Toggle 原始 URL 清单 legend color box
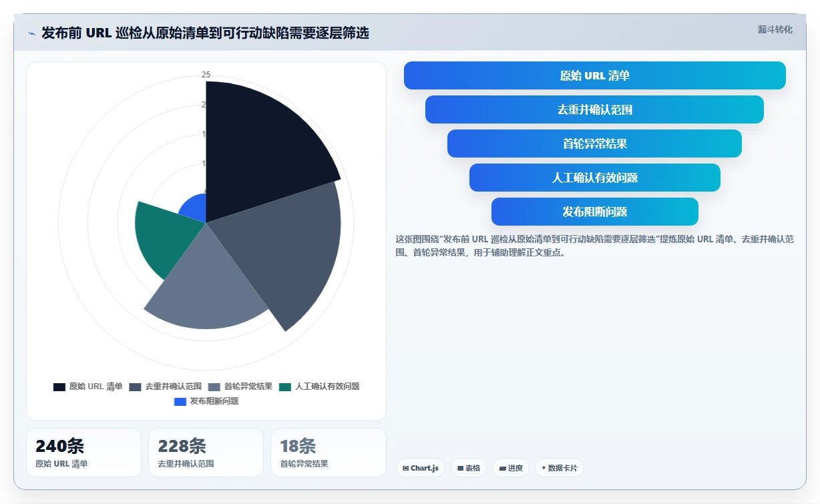Image resolution: width=820 pixels, height=504 pixels. (x=59, y=387)
